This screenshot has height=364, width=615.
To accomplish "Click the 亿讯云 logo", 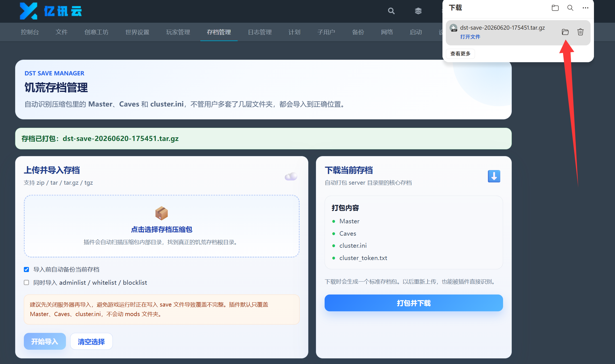I will pyautogui.click(x=51, y=11).
